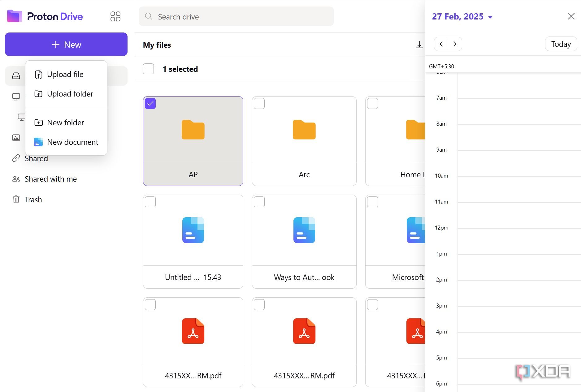Screen dimensions: 581x392
Task: Choose Upload file from the New menu
Action: coord(65,75)
